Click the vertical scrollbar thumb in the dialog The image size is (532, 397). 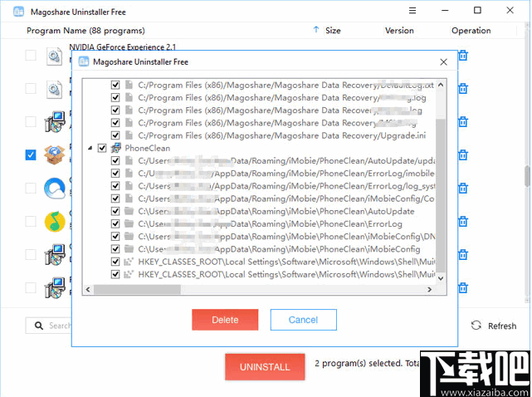(441, 195)
